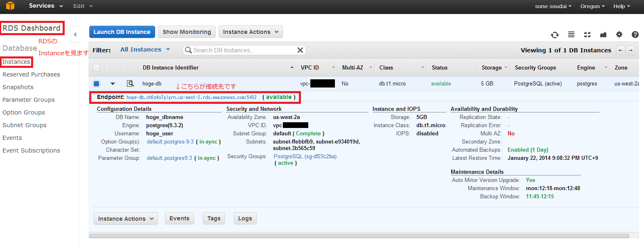Click the horizontal scrollbar below details
Image resolution: width=644 pixels, height=249 pixels.
(359, 236)
